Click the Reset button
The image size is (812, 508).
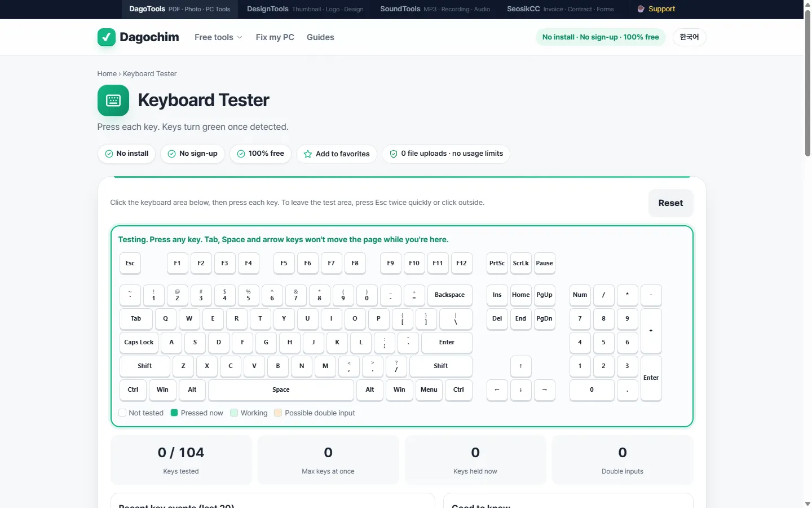pos(670,203)
